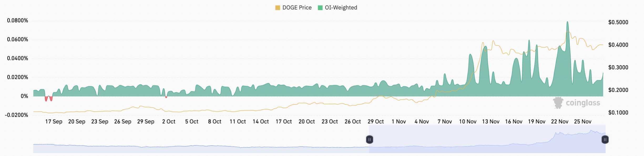The width and height of the screenshot is (644, 156).
Task: Click the 8 Oct date label
Action: point(215,122)
